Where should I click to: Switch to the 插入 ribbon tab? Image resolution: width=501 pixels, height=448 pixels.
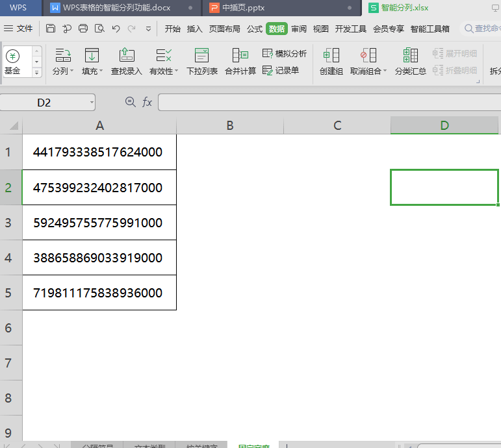194,29
